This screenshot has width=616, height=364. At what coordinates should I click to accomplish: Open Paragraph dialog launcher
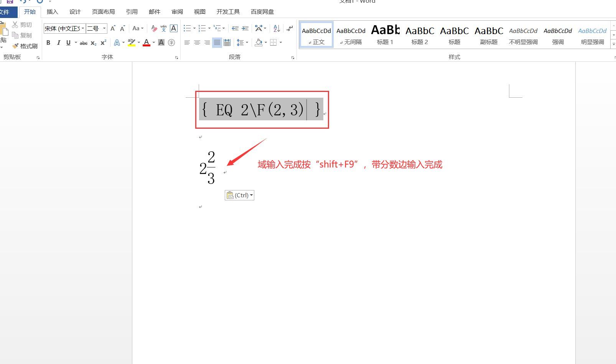pyautogui.click(x=293, y=57)
